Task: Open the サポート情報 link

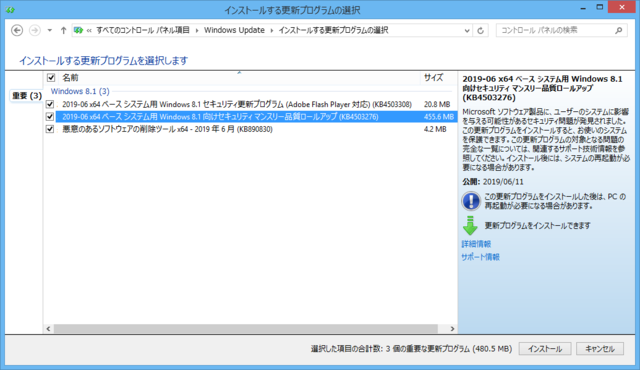Action: (x=480, y=257)
